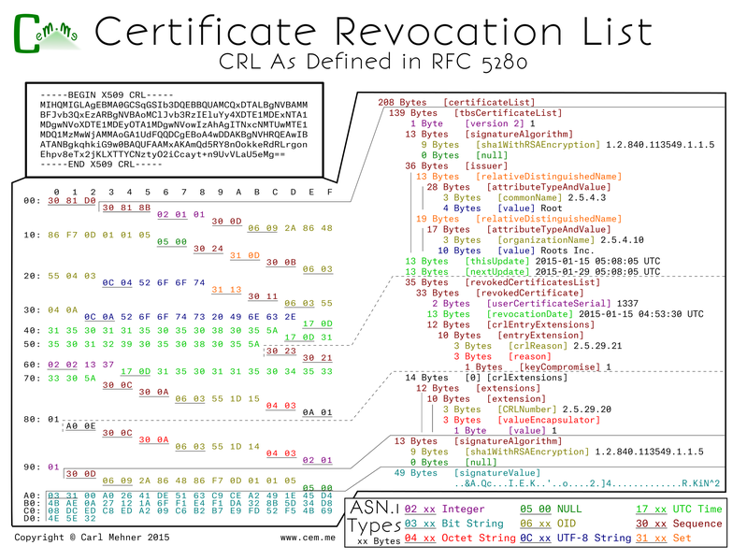Click the "Roots Inc." value

(567, 251)
